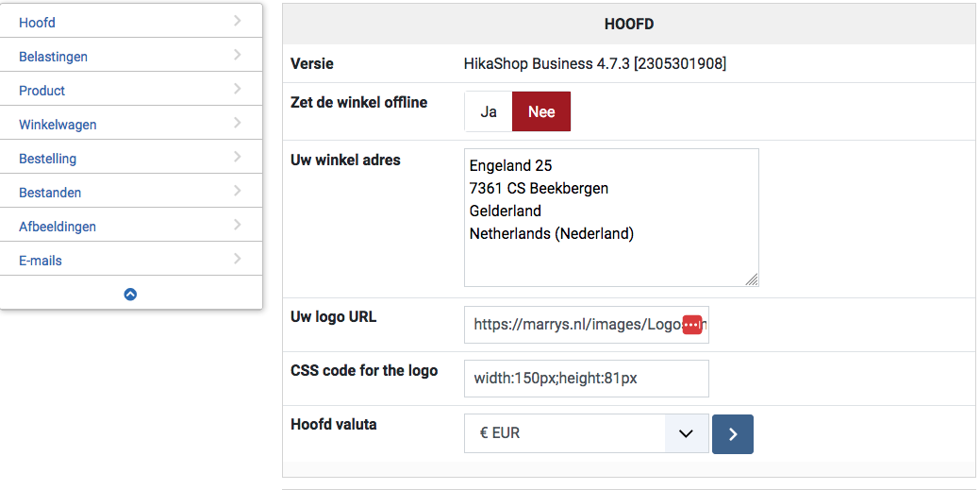Go to the Product settings section
Image resolution: width=980 pixels, height=490 pixels.
click(42, 91)
